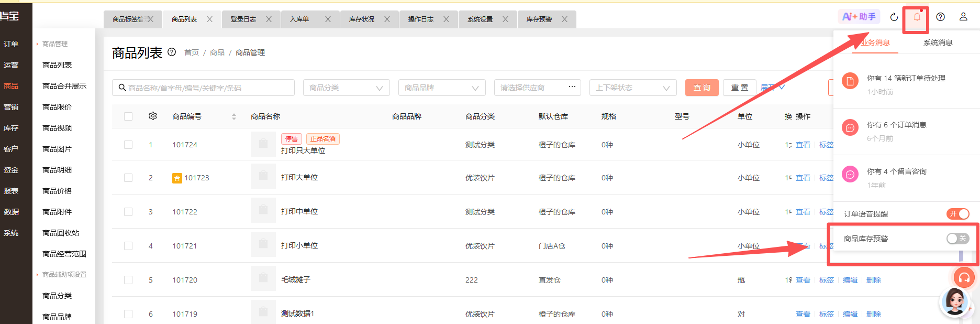Click the product search input field

coord(203,88)
